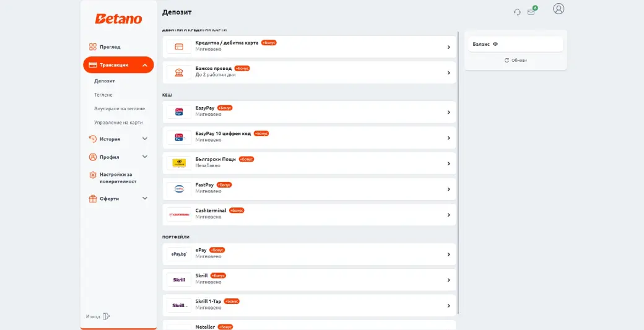The width and height of the screenshot is (644, 330).
Task: Select Депозит submenu item
Action: pyautogui.click(x=104, y=81)
